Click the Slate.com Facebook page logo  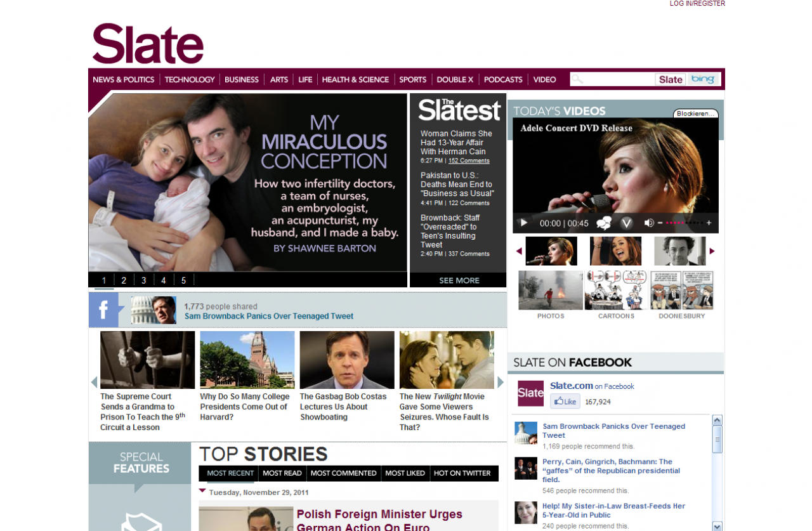pos(530,393)
